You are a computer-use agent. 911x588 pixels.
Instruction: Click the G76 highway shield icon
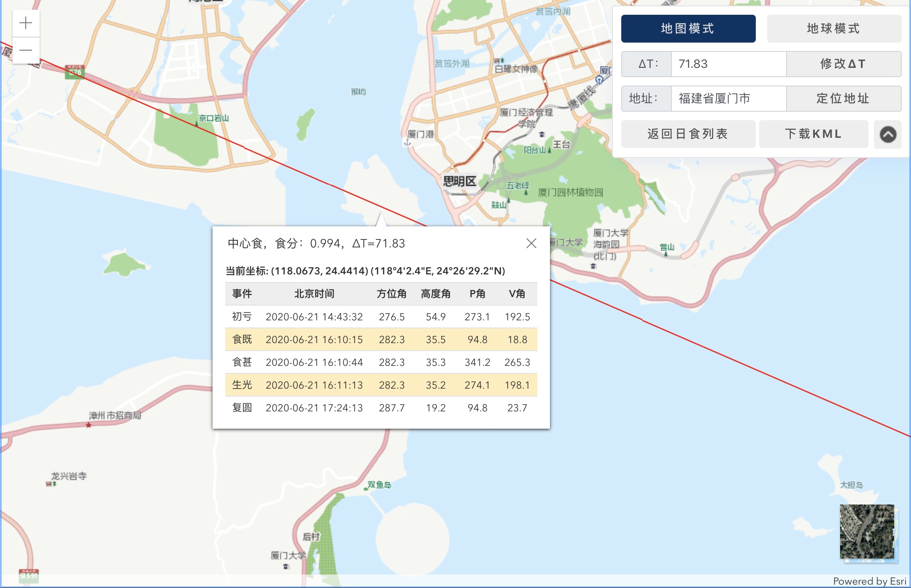tap(75, 72)
